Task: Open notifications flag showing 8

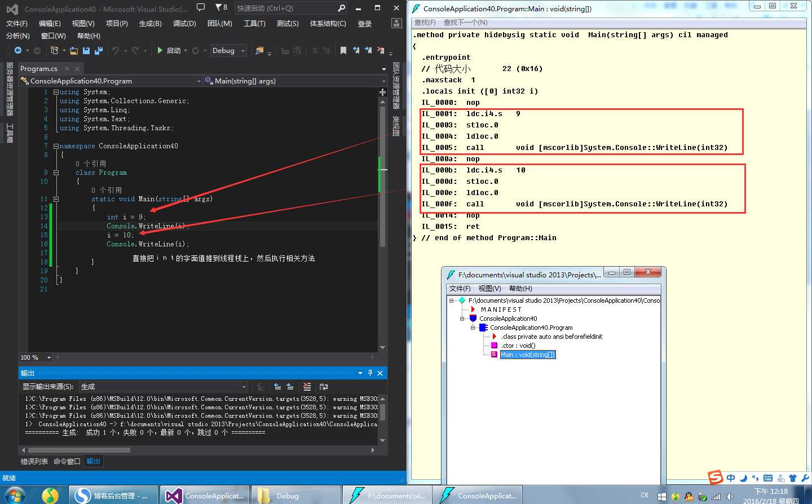Action: pos(222,8)
